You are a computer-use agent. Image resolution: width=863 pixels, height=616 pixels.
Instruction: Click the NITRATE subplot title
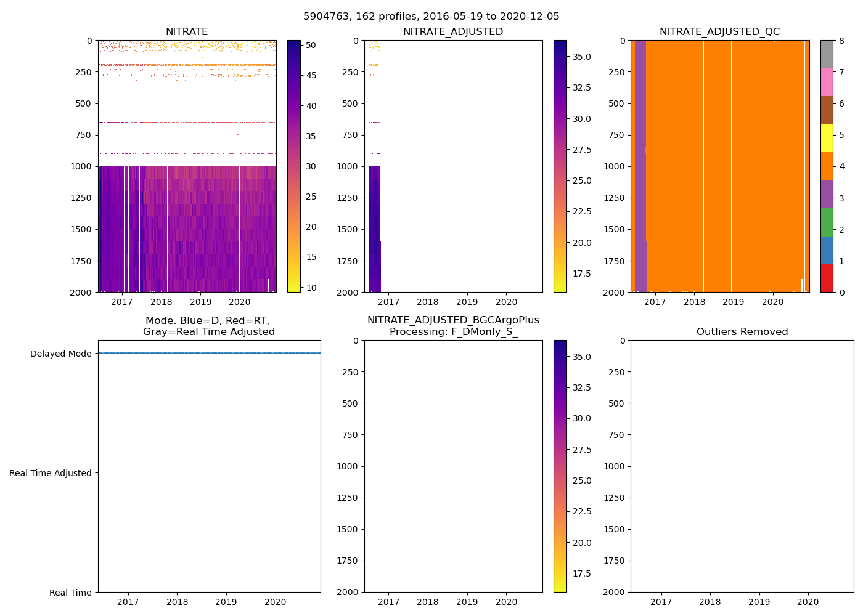pos(187,32)
